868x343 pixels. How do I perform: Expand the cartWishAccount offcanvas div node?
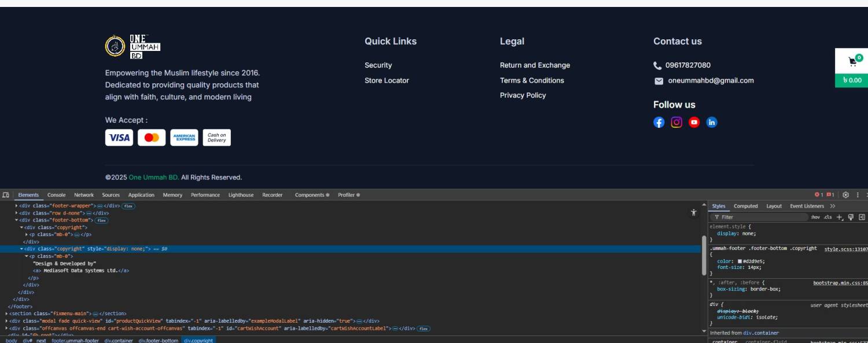(7, 329)
